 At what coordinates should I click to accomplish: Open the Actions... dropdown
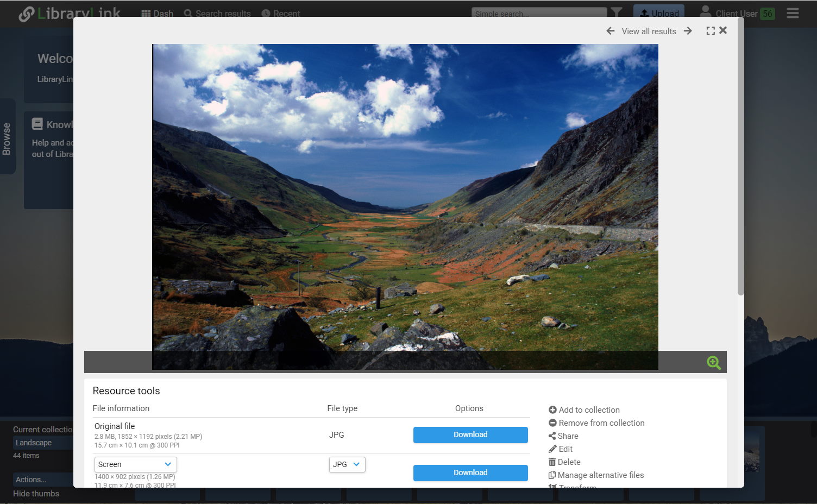click(43, 480)
